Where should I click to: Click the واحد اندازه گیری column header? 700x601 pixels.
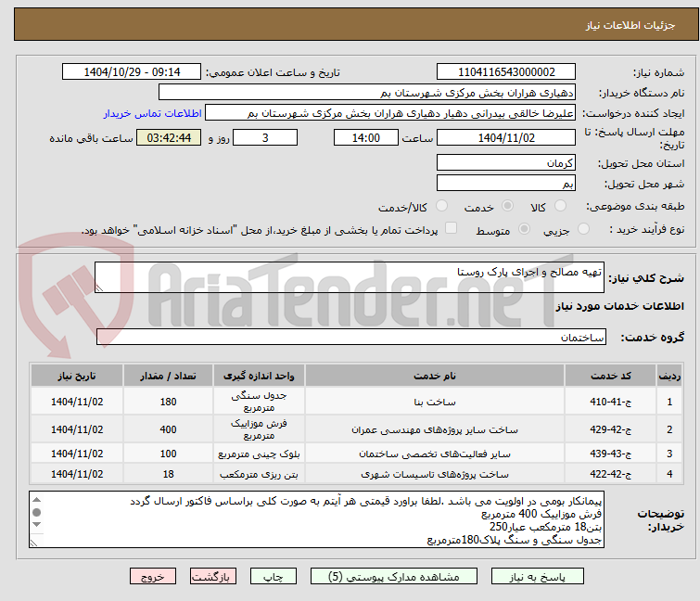[259, 376]
